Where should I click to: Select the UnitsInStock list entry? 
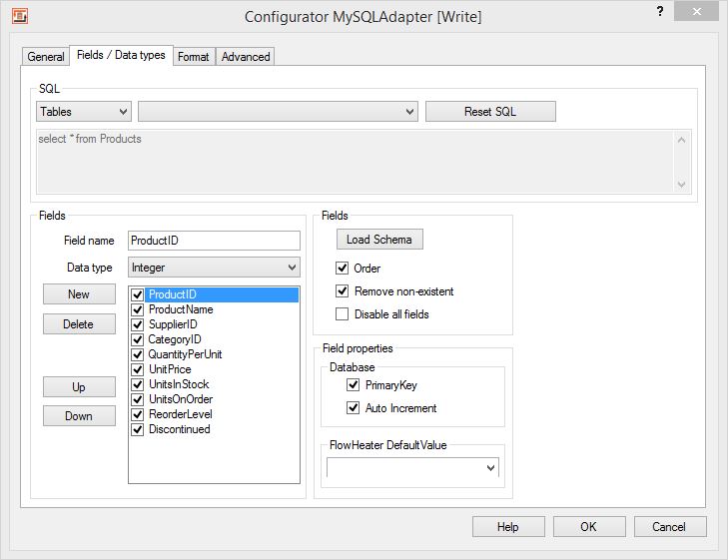point(179,384)
